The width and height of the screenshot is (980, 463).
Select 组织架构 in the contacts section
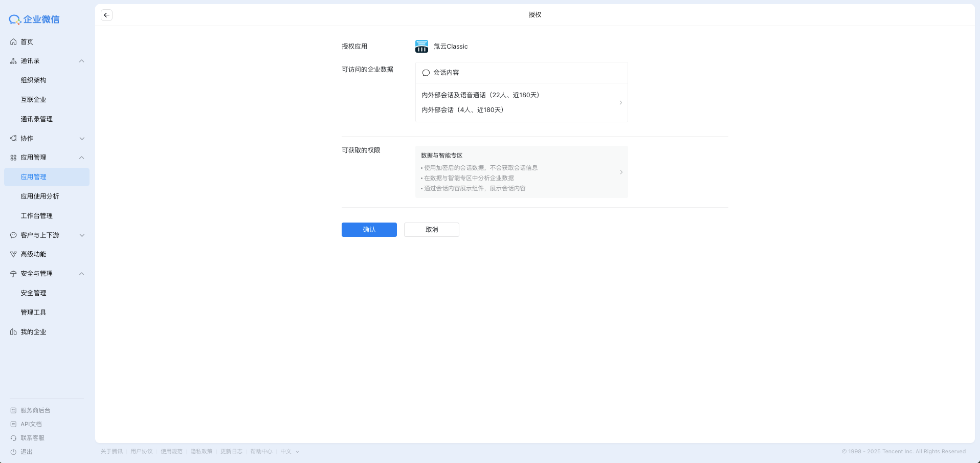33,80
